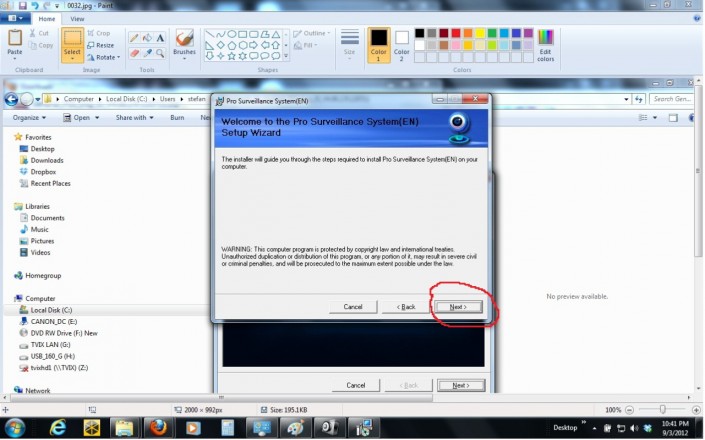Open Edit colors
The image size is (705, 440).
point(545,44)
